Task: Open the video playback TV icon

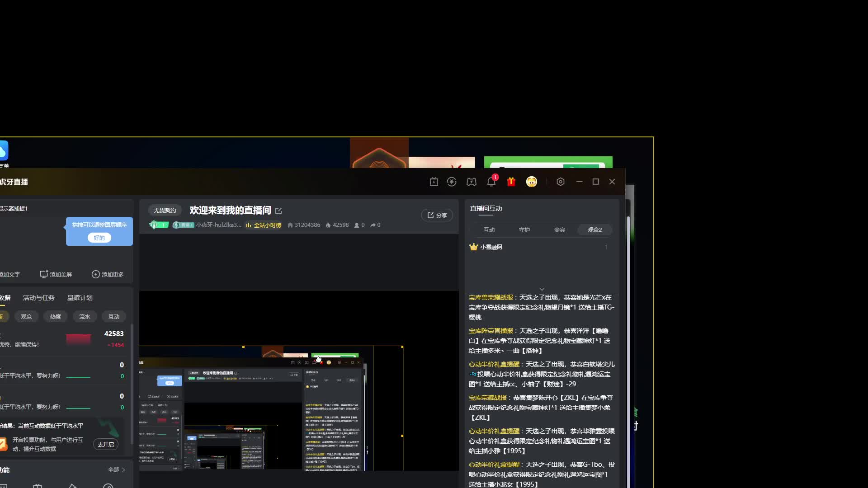Action: point(434,182)
